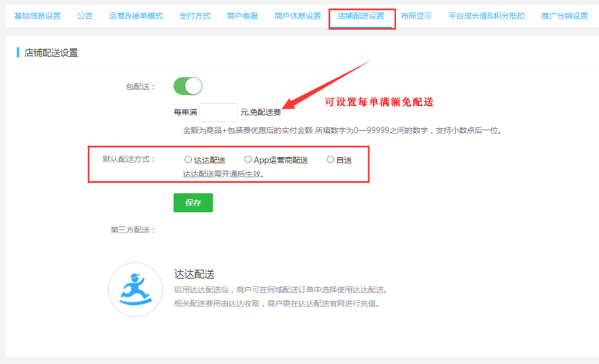
Task: Switch to the 布局显示 tab
Action: (x=416, y=16)
